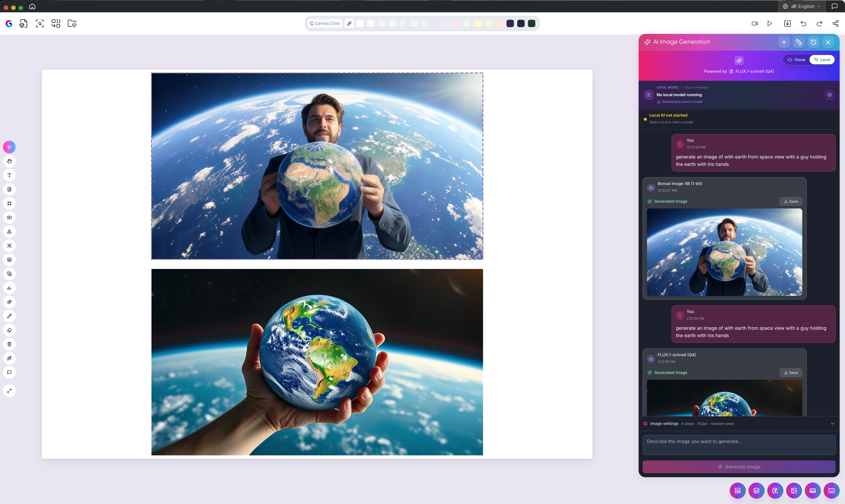Select the man-holding-globe image on canvas
The image size is (845, 504).
(317, 166)
